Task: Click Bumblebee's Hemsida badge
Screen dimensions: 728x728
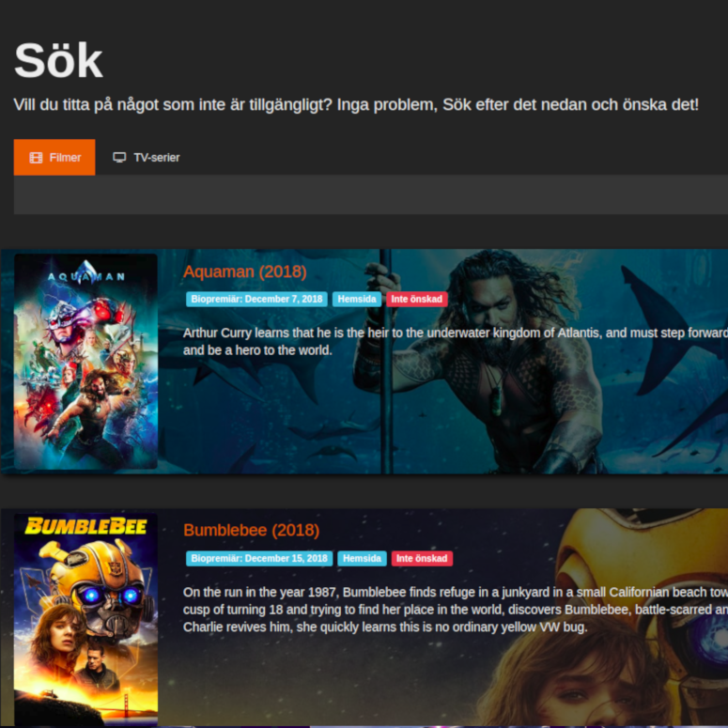Action: point(362,558)
